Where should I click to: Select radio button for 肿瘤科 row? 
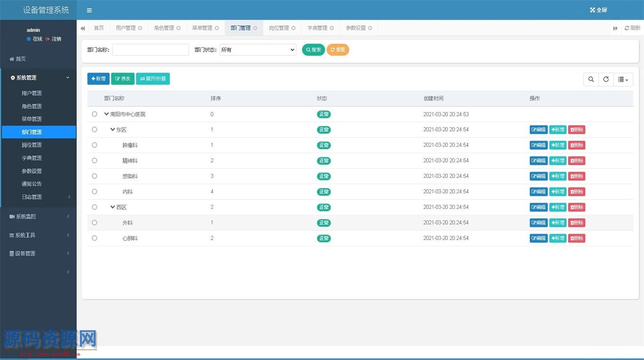pyautogui.click(x=95, y=145)
